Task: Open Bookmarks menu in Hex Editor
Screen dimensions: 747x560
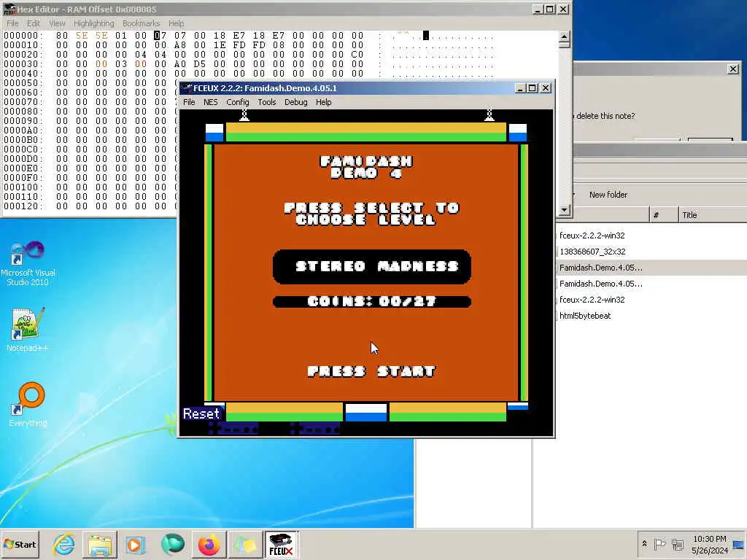Action: coord(141,23)
